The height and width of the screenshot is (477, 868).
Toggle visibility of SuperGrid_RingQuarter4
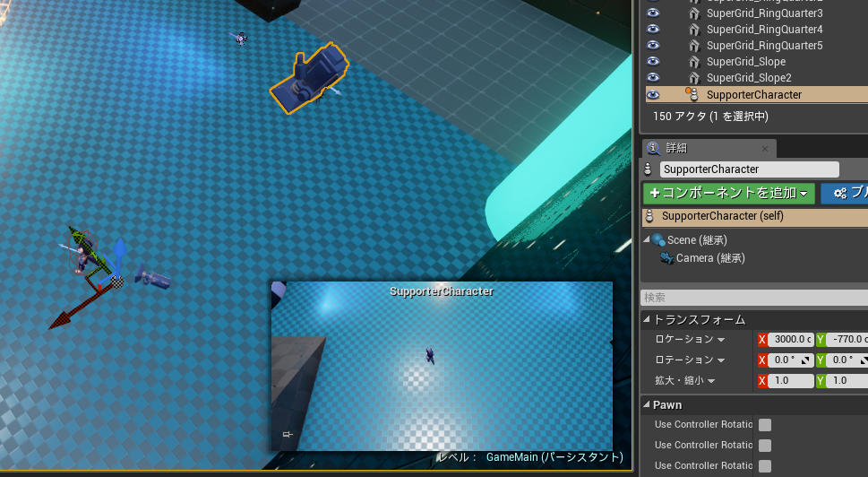[x=653, y=29]
